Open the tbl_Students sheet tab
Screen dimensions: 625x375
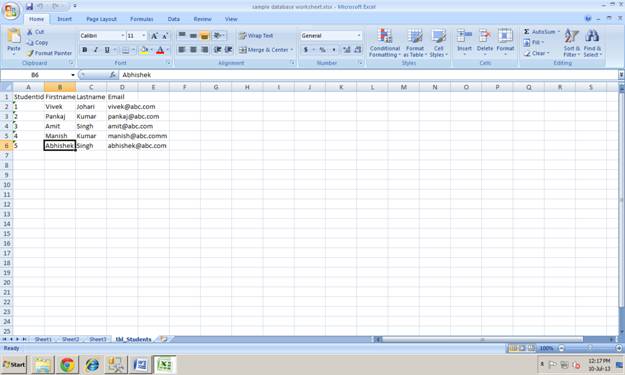[134, 339]
